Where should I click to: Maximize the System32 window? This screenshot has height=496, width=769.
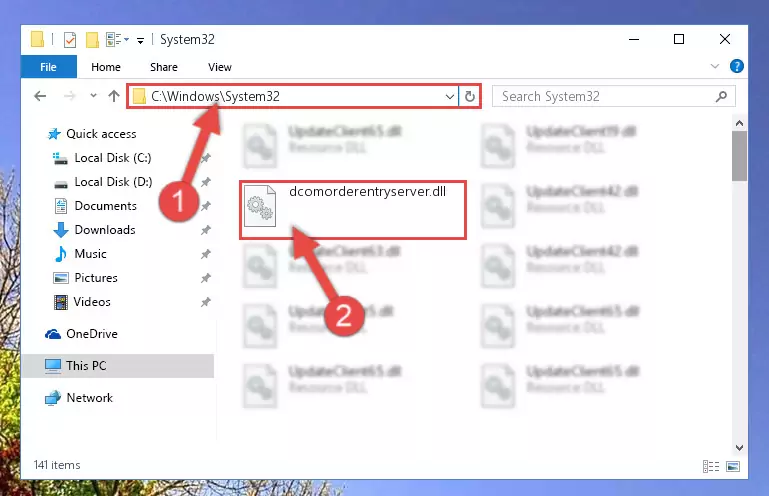(x=679, y=39)
